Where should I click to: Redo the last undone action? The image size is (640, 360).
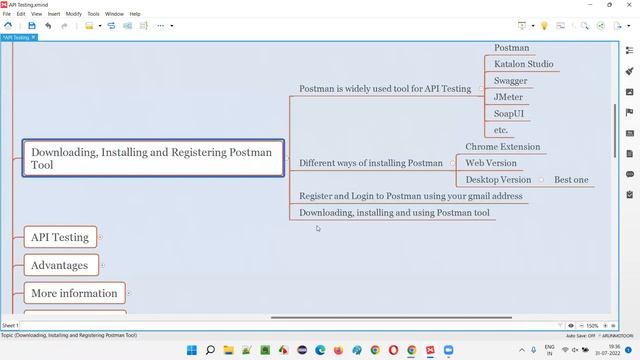click(x=64, y=26)
